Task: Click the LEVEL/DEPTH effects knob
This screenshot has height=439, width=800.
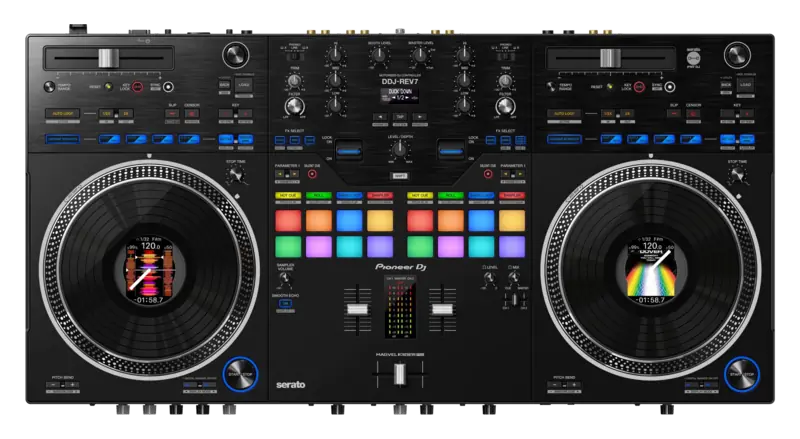Action: point(399,149)
